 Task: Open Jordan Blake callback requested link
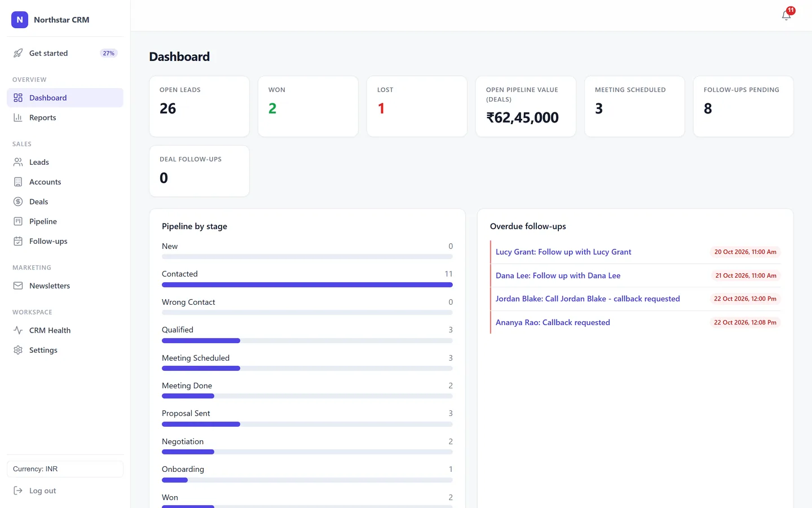point(588,299)
